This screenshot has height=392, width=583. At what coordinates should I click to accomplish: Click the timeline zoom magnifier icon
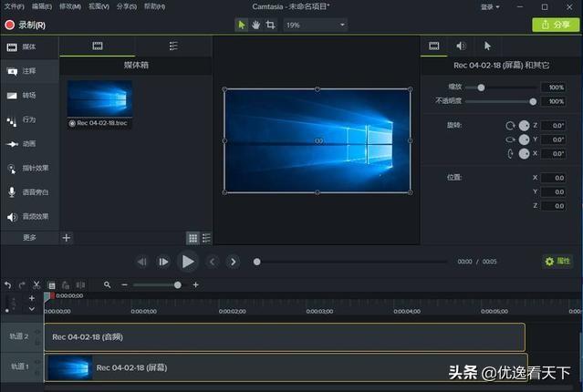107,285
